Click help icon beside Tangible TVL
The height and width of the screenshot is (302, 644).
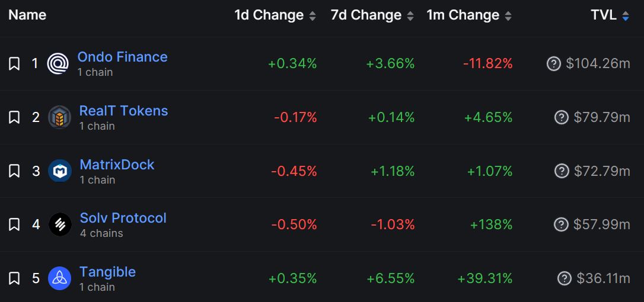[x=565, y=278]
